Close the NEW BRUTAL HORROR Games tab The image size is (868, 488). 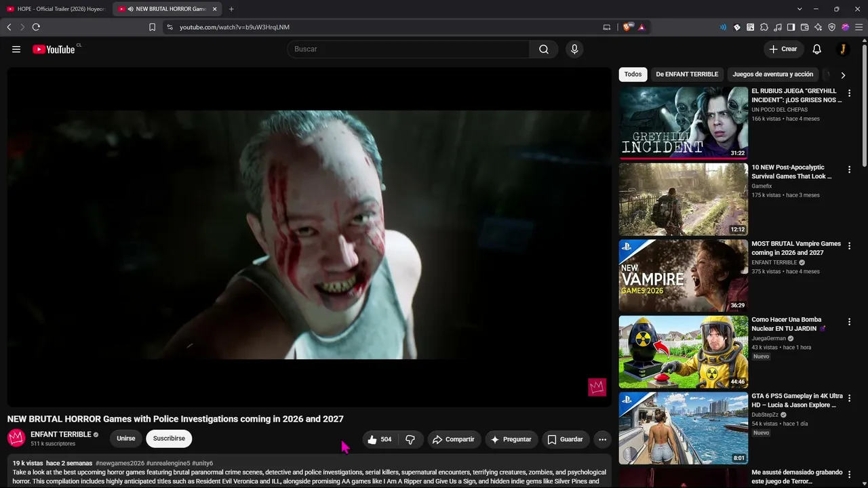214,9
